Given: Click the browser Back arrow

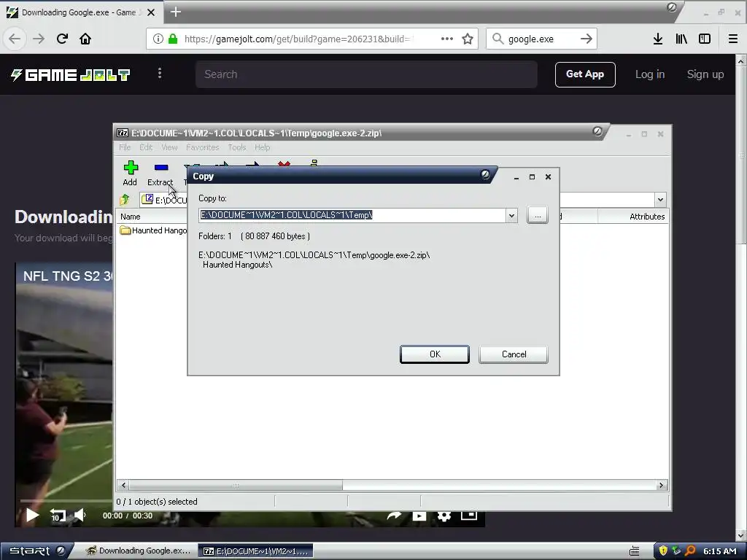Looking at the screenshot, I should pyautogui.click(x=15, y=39).
